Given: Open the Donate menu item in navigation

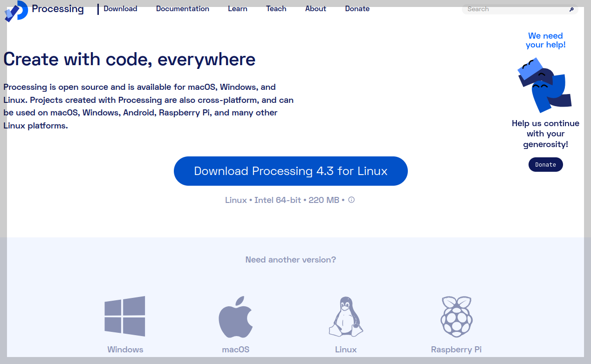Looking at the screenshot, I should pos(357,9).
